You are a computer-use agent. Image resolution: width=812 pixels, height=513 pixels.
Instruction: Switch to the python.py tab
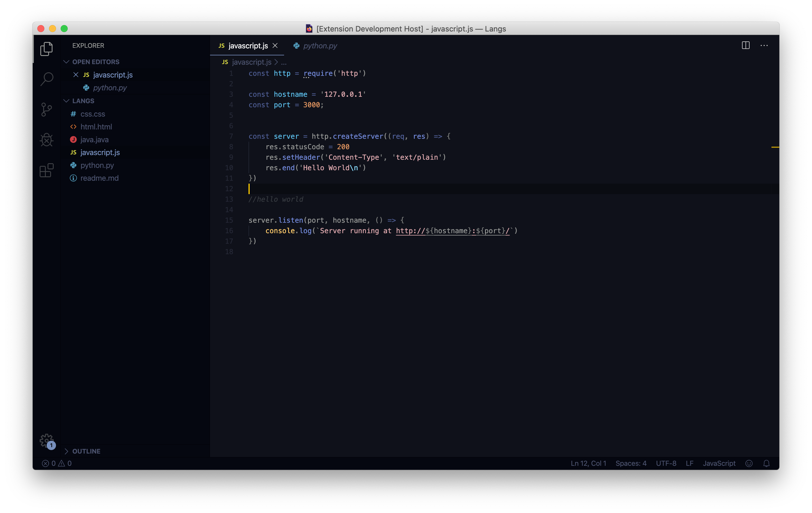tap(319, 46)
